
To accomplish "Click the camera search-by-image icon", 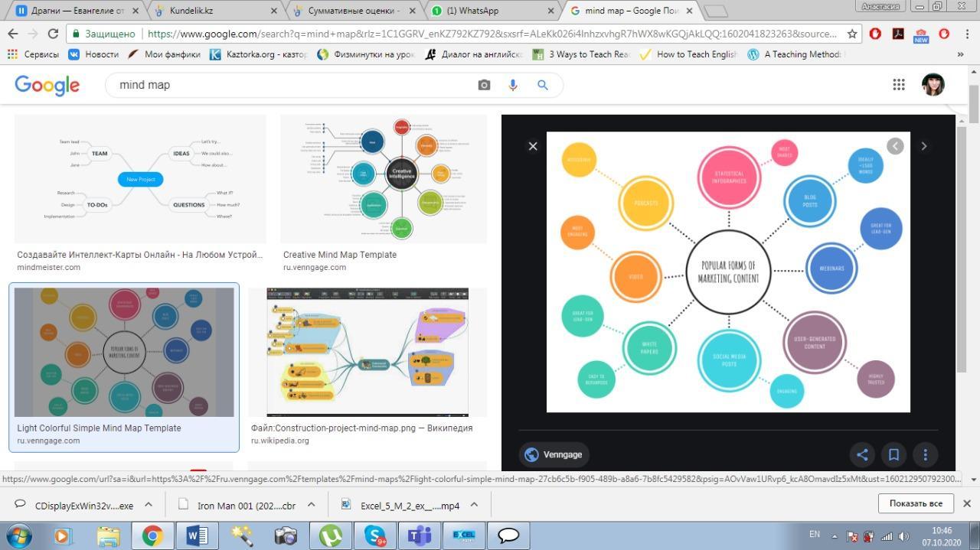I will coord(484,85).
